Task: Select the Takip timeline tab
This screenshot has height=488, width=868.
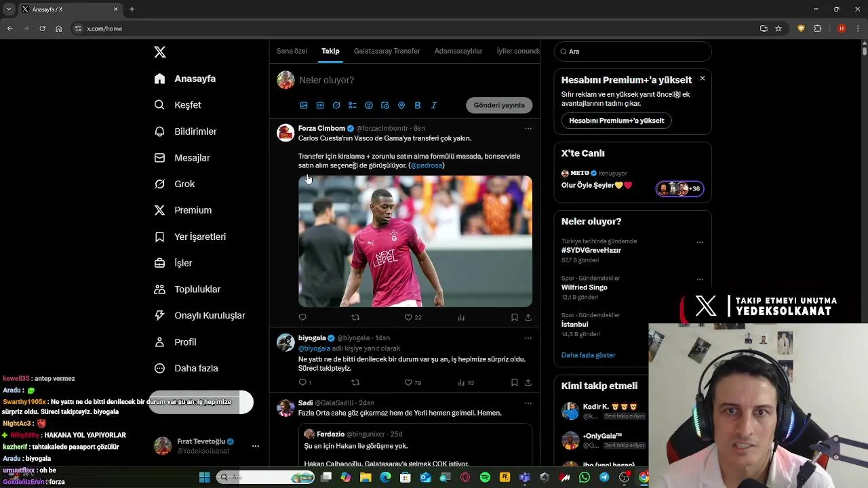Action: tap(330, 51)
